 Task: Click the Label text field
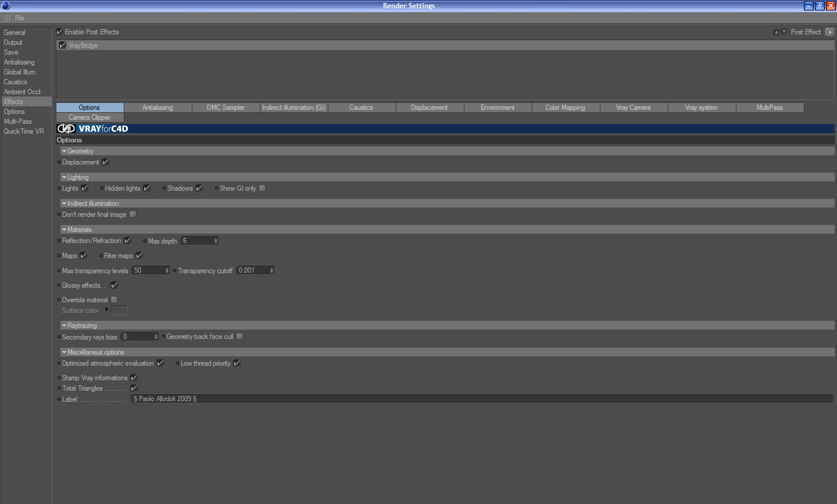[x=482, y=399]
